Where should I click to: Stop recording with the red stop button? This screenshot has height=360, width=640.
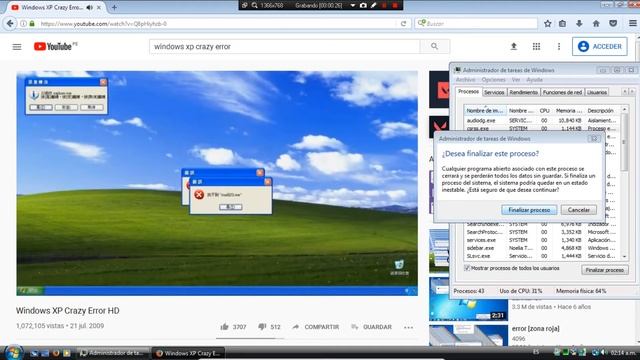tap(395, 5)
